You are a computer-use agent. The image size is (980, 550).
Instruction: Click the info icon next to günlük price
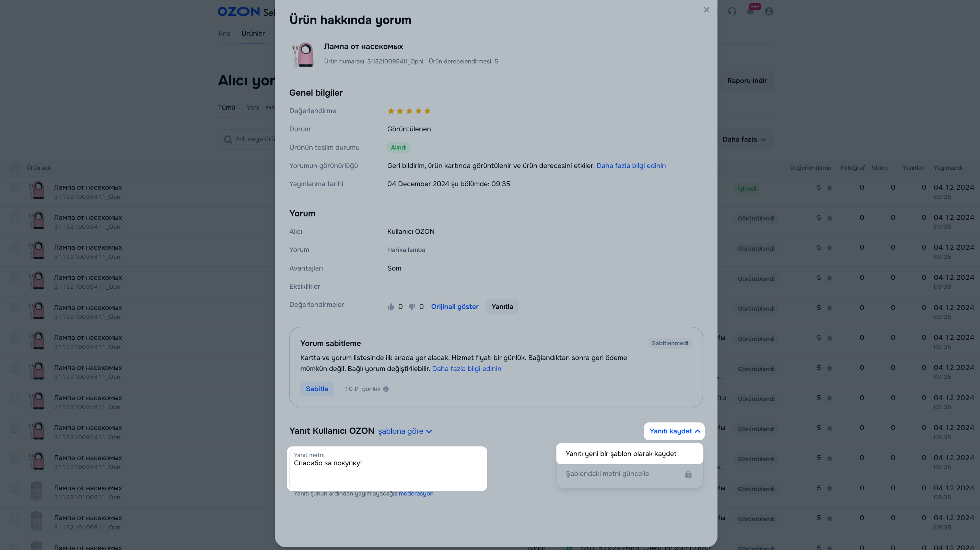(386, 389)
